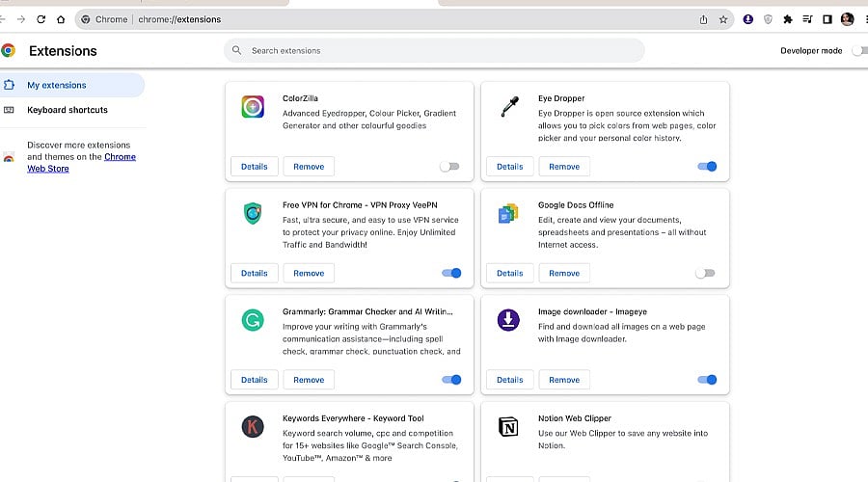Open the profile avatar menu
The width and height of the screenshot is (868, 482).
(847, 19)
